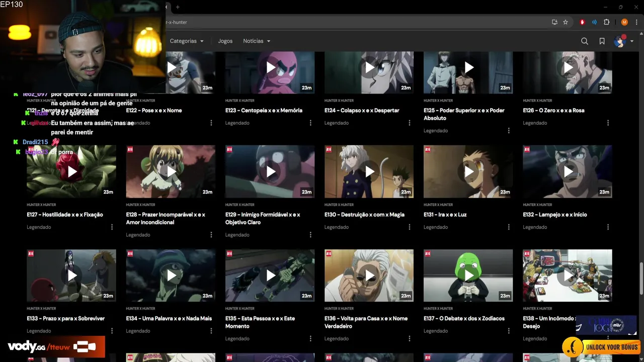Play the E123 Centopeia pink octopus thumbnail
644x362 pixels.
[270, 72]
